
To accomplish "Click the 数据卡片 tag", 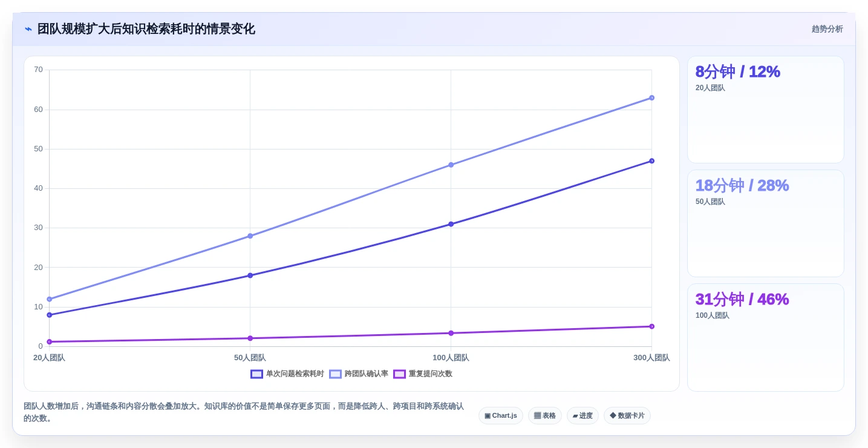I will point(627,416).
